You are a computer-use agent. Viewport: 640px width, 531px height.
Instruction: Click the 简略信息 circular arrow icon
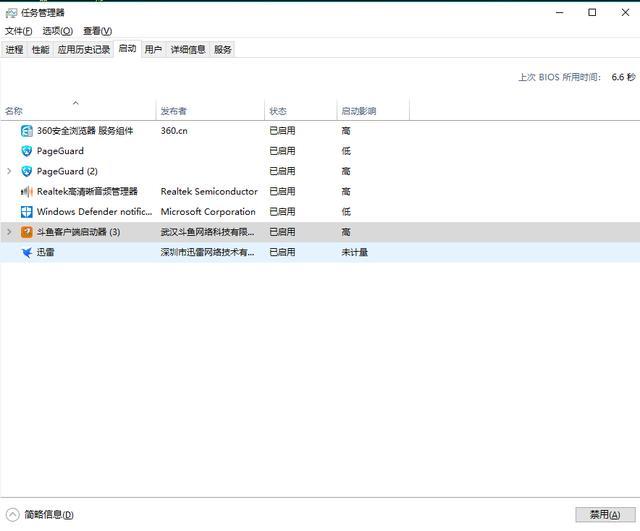click(x=13, y=515)
